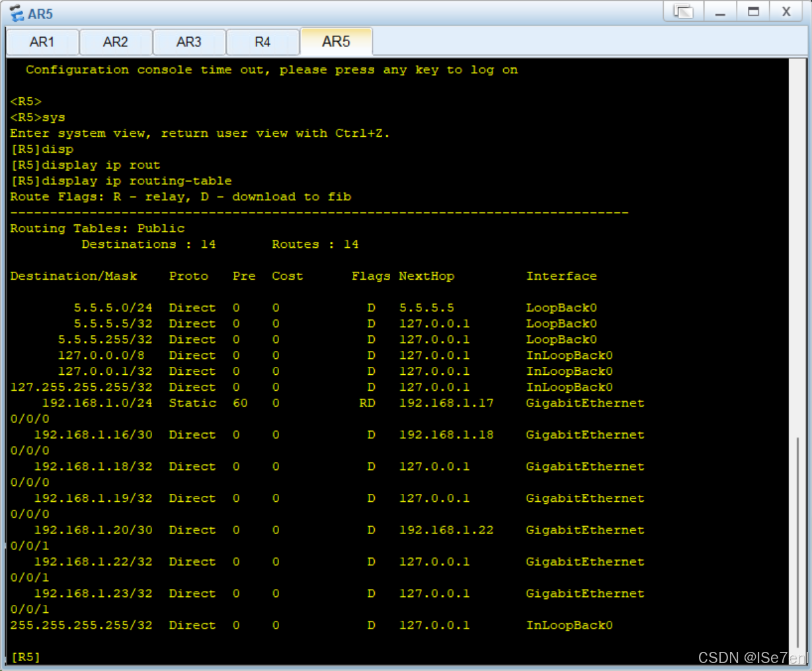Image resolution: width=812 pixels, height=671 pixels.
Task: Click the Destination/Mask column header
Action: pyautogui.click(x=74, y=276)
